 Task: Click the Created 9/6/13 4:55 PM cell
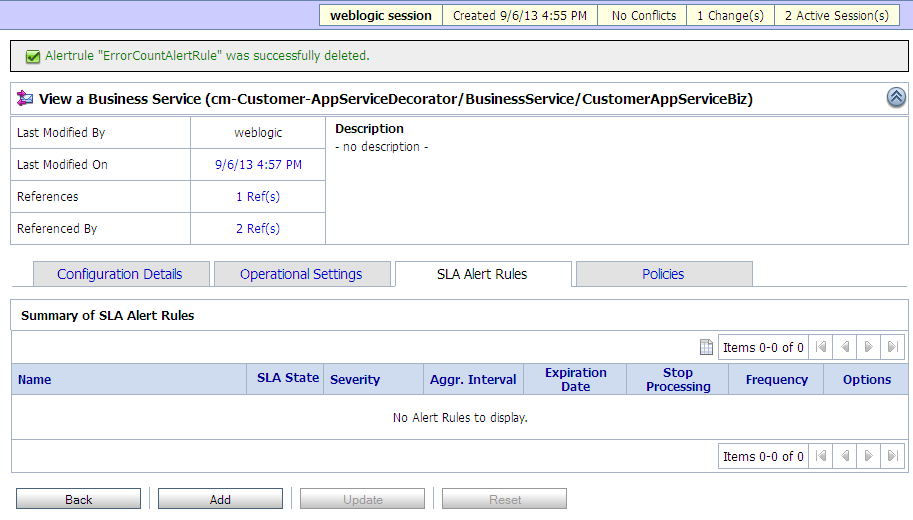[x=520, y=16]
